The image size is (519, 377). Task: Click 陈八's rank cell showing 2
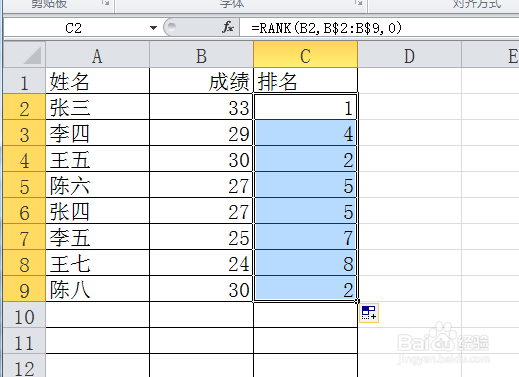click(x=305, y=289)
